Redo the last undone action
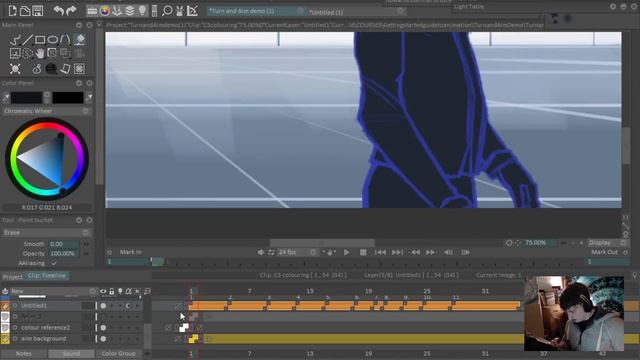 click(71, 11)
